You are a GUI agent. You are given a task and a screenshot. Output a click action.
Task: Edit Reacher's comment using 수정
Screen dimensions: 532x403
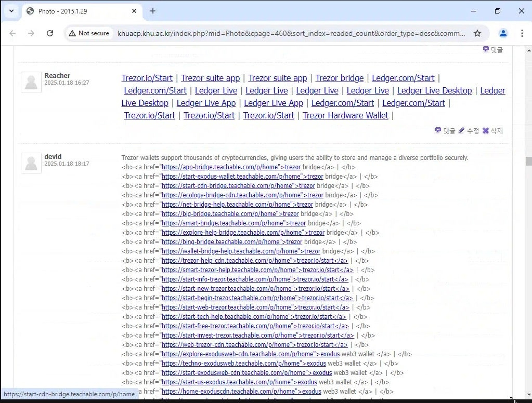point(468,131)
